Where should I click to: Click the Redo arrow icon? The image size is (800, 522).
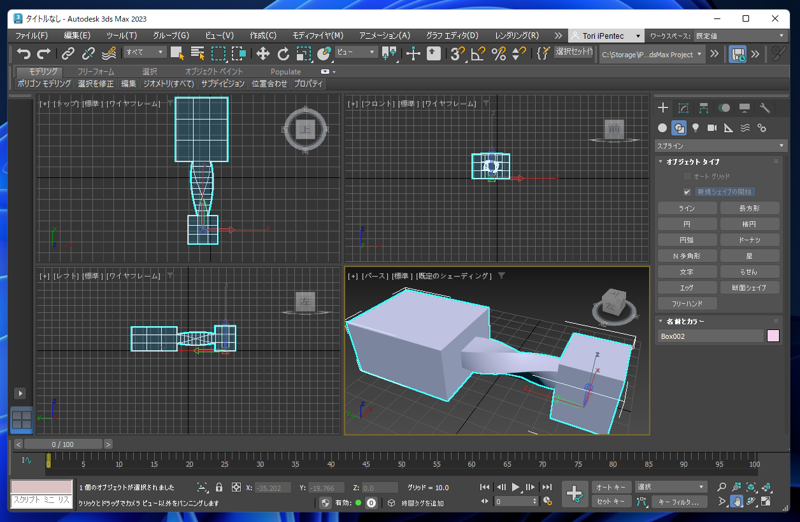(x=44, y=53)
